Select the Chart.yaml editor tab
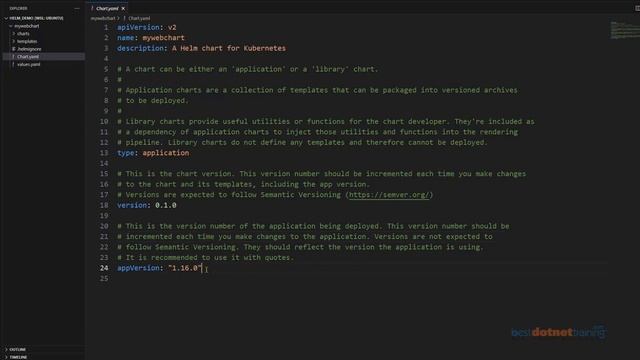This screenshot has height=360, width=640. pos(107,8)
